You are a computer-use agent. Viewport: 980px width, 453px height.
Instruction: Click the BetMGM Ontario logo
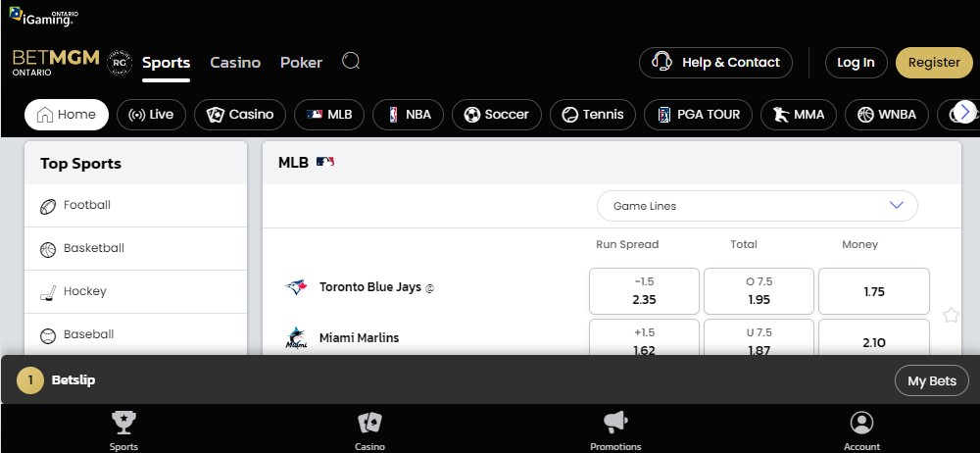(56, 63)
